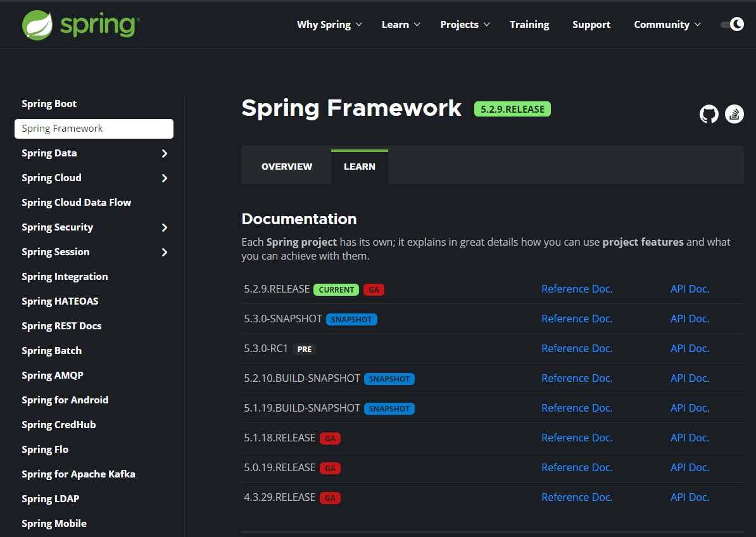Open Spring HATEOAS project
Image resolution: width=756 pixels, height=537 pixels.
(60, 301)
